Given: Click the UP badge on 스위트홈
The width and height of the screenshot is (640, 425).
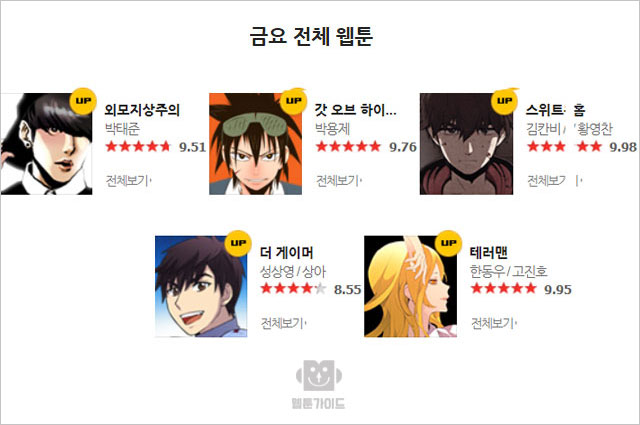Looking at the screenshot, I should click(504, 101).
